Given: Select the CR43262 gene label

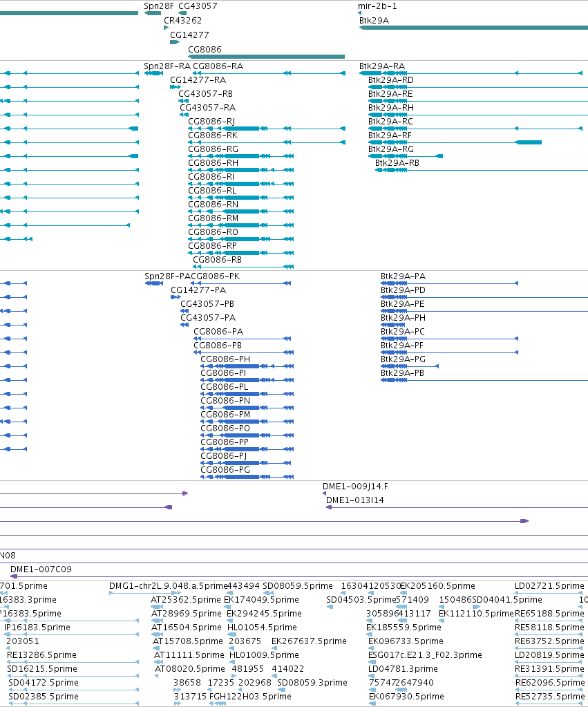Looking at the screenshot, I should pyautogui.click(x=182, y=20).
